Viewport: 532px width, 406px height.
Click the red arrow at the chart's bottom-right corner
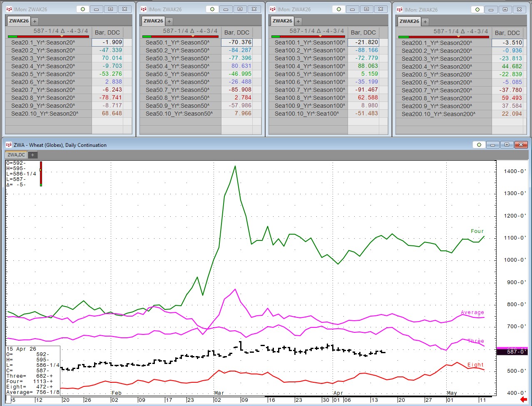click(523, 400)
